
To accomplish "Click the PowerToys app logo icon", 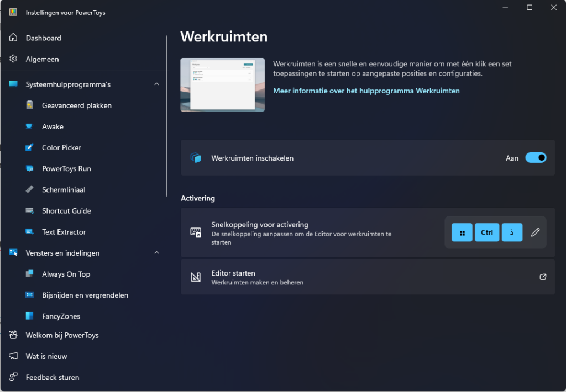I will coord(13,12).
